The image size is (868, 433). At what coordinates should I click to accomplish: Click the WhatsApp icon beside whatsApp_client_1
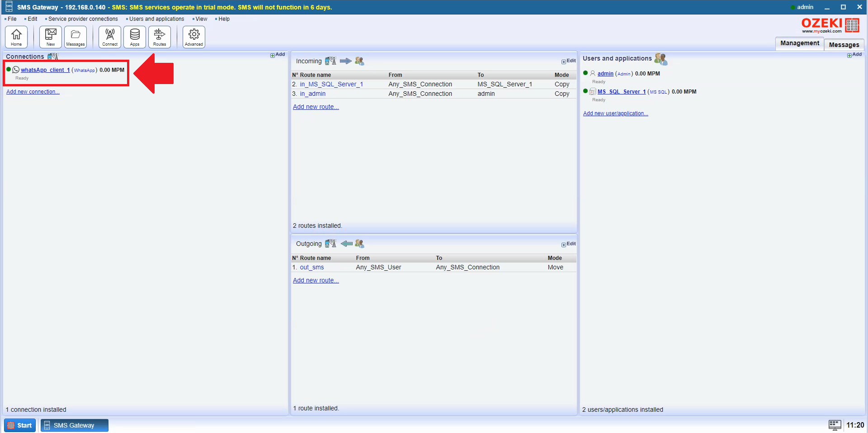coord(16,70)
